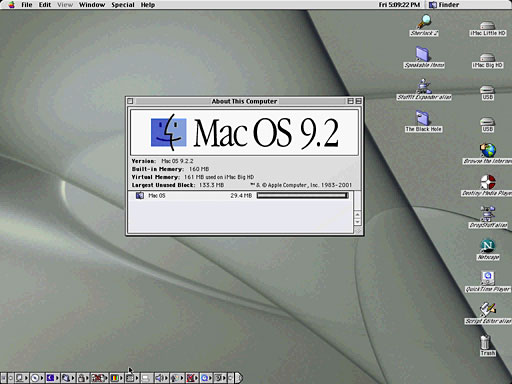This screenshot has width=512, height=384.
Task: Select the Mac OS row in application list
Action: [x=240, y=195]
